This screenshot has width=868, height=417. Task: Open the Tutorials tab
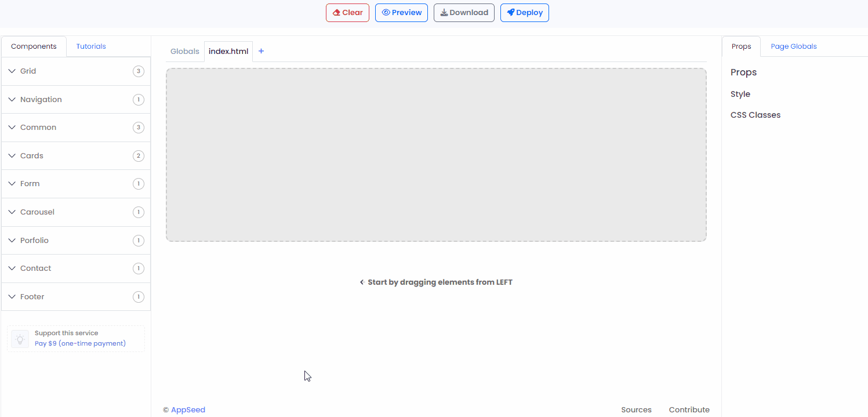point(90,46)
